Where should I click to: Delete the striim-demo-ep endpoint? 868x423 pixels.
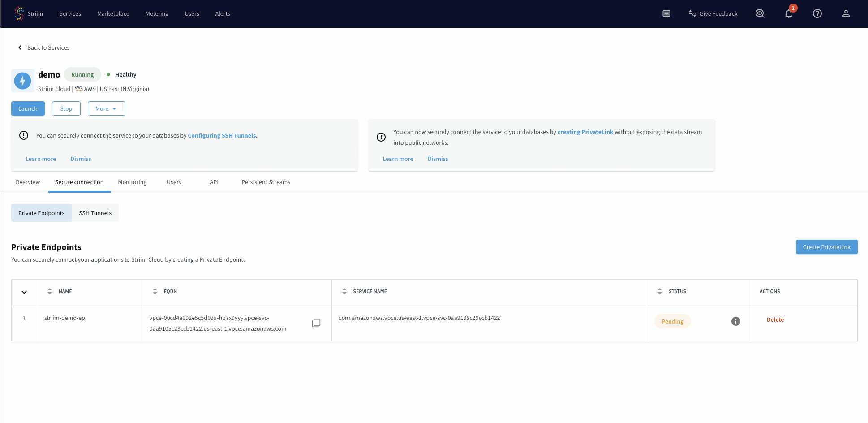click(775, 319)
